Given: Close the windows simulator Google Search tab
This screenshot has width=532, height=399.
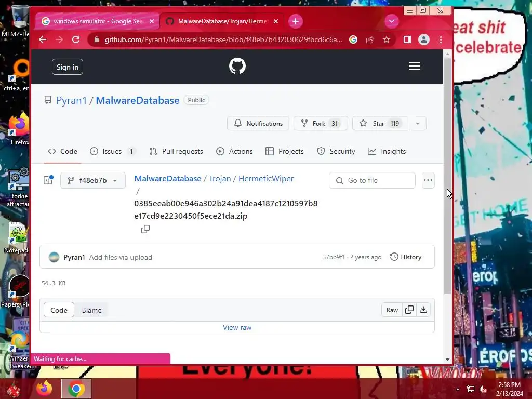Looking at the screenshot, I should click(152, 21).
